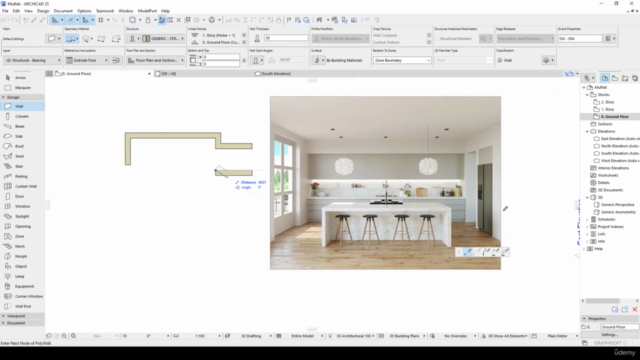Click the Classification Wall picker button
The width and height of the screenshot is (640, 360).
547,60
